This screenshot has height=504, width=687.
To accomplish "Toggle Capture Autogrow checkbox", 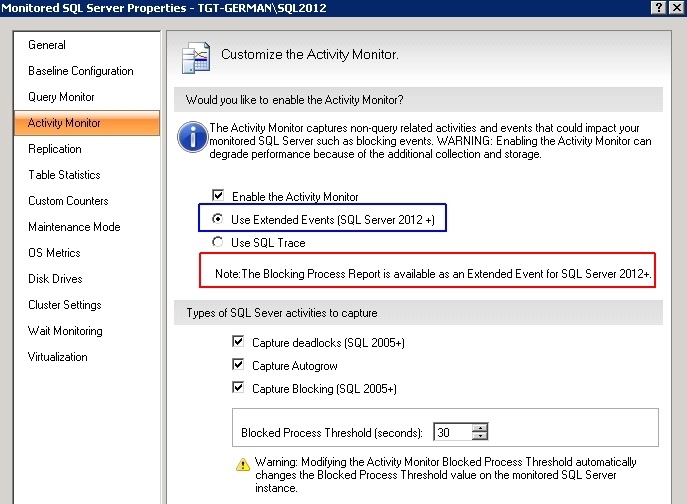I will click(238, 364).
